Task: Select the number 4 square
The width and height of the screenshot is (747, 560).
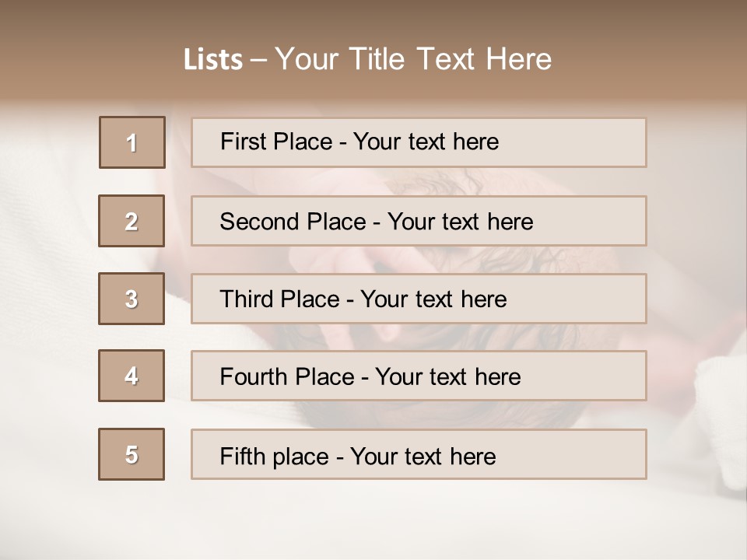Action: tap(132, 376)
